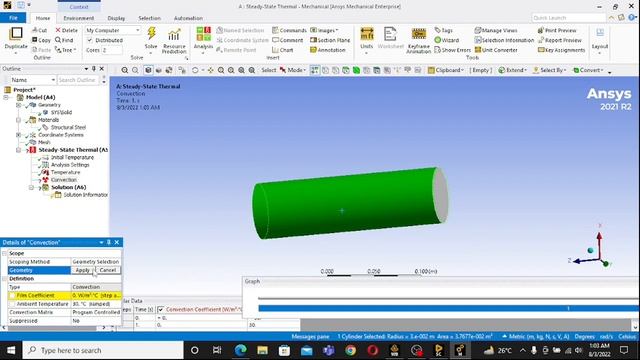Image resolution: width=640 pixels, height=360 pixels.
Task: Select Temperature in outline tree
Action: pyautogui.click(x=65, y=172)
